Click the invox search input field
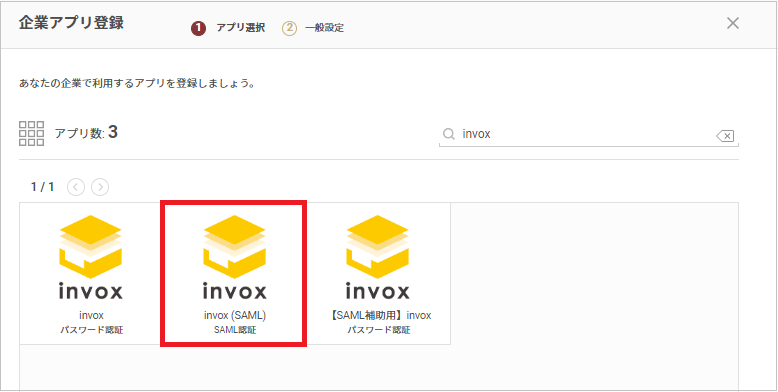Image resolution: width=778 pixels, height=392 pixels. click(588, 134)
